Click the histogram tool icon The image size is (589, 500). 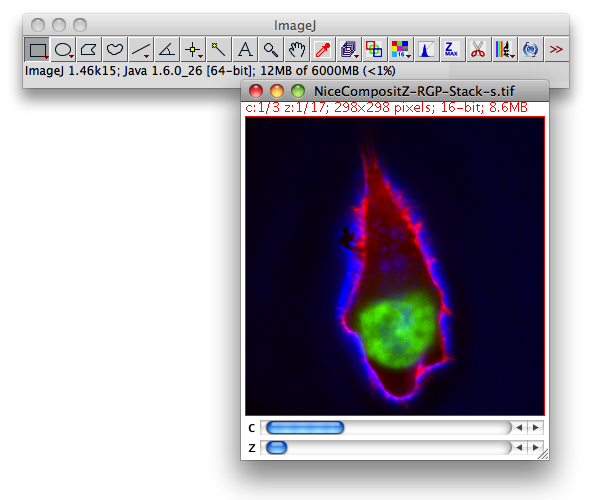pyautogui.click(x=426, y=50)
